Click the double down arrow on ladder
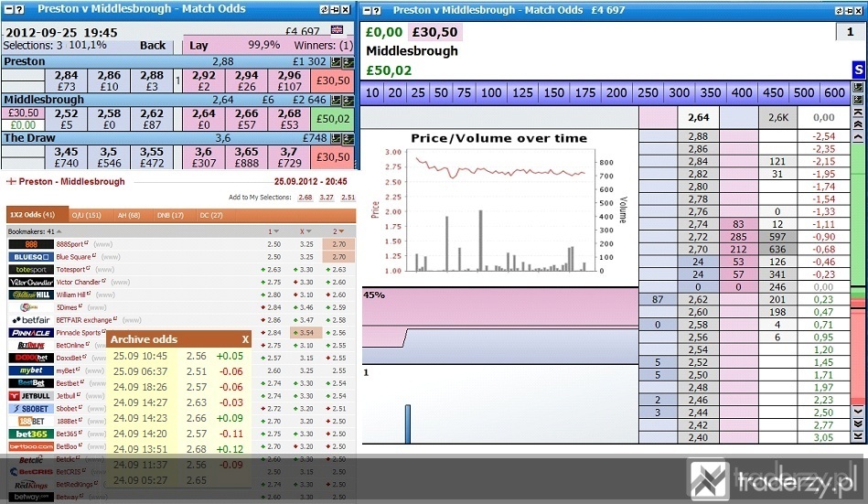 point(858,424)
